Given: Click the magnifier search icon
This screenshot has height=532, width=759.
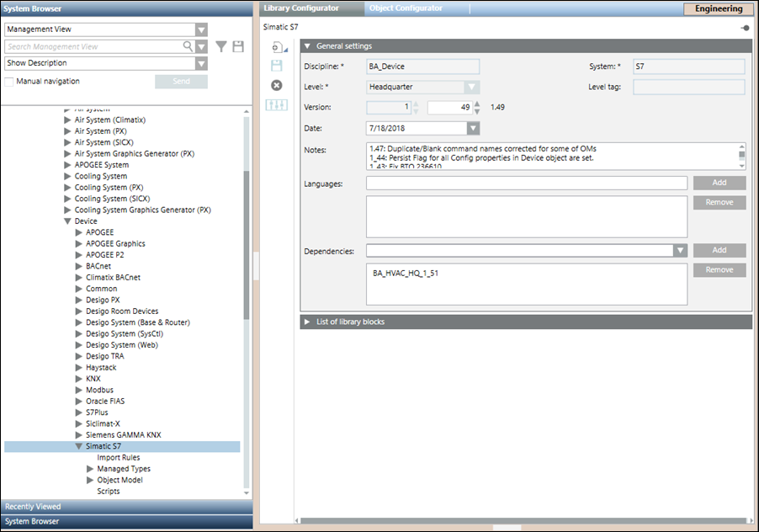Looking at the screenshot, I should 189,47.
